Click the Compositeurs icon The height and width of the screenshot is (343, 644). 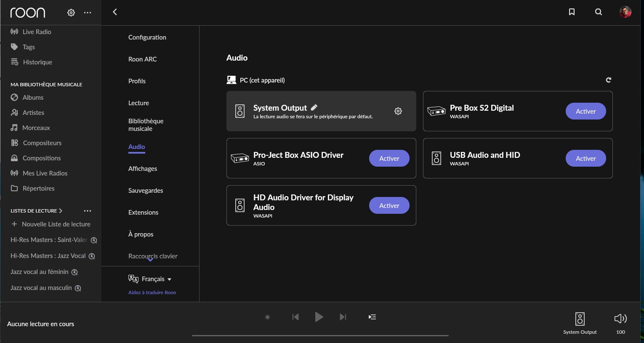14,143
